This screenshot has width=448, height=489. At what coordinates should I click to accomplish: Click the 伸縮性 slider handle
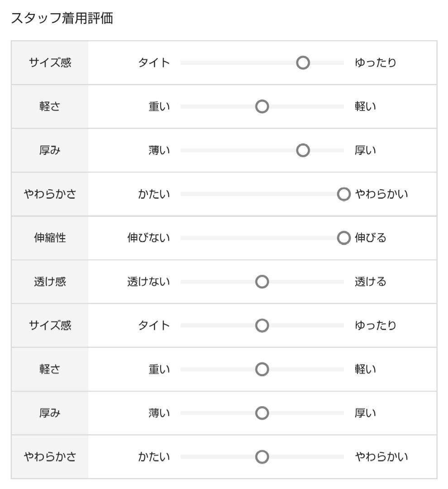click(343, 238)
